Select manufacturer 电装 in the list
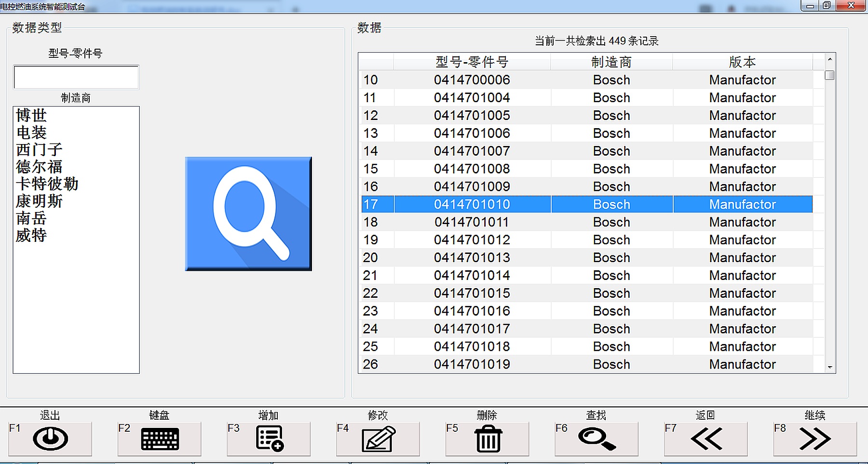 pos(31,133)
